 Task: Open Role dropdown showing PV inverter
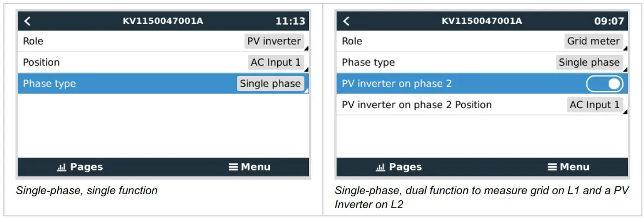pos(274,42)
